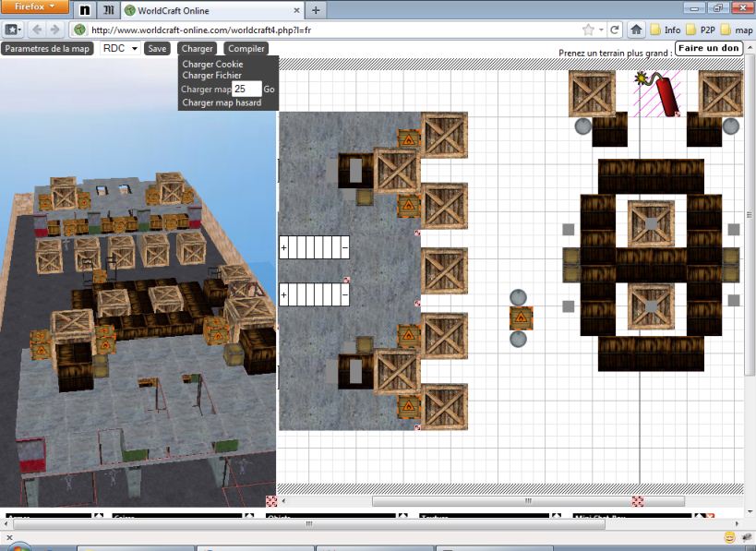Go to the Firefox home page

click(x=636, y=30)
